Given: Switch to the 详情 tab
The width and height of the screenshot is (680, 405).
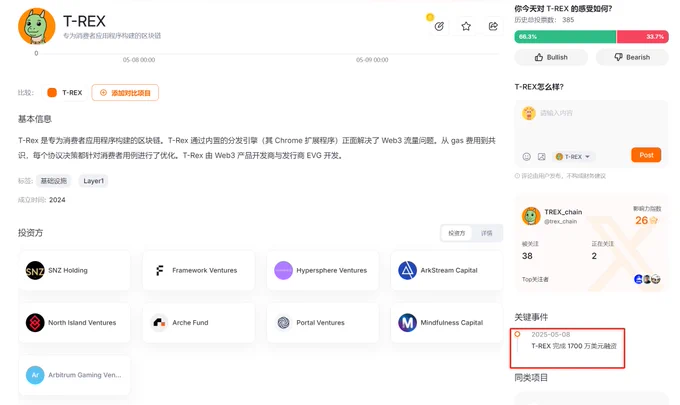Looking at the screenshot, I should 487,233.
